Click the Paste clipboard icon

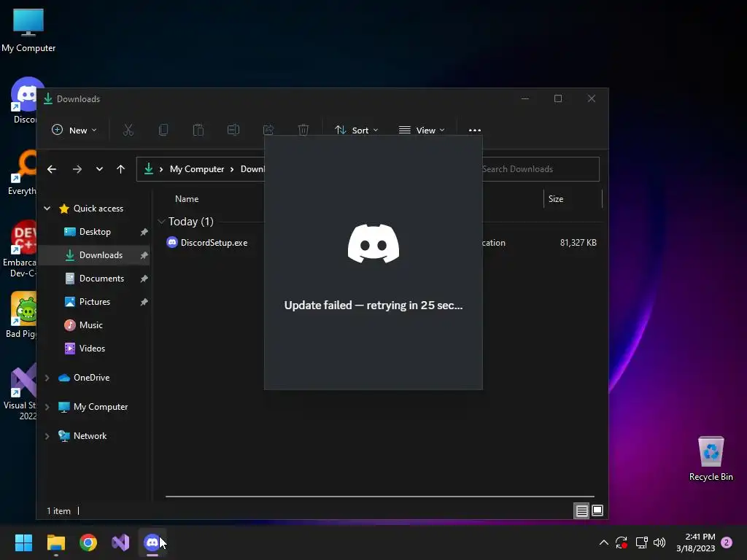198,130
